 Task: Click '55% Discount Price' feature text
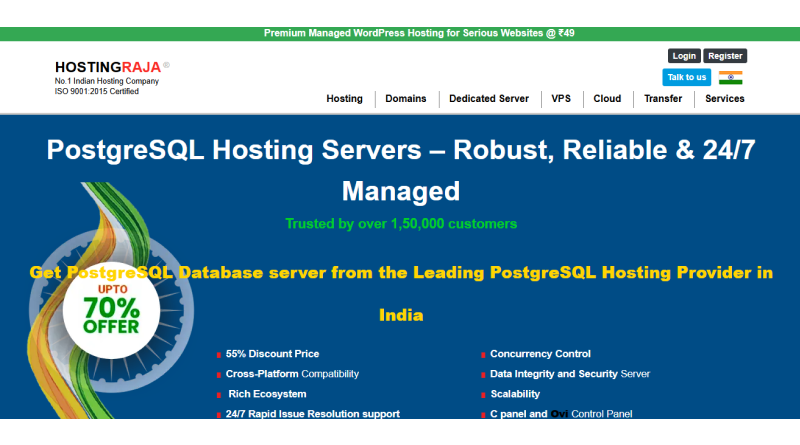(x=272, y=354)
